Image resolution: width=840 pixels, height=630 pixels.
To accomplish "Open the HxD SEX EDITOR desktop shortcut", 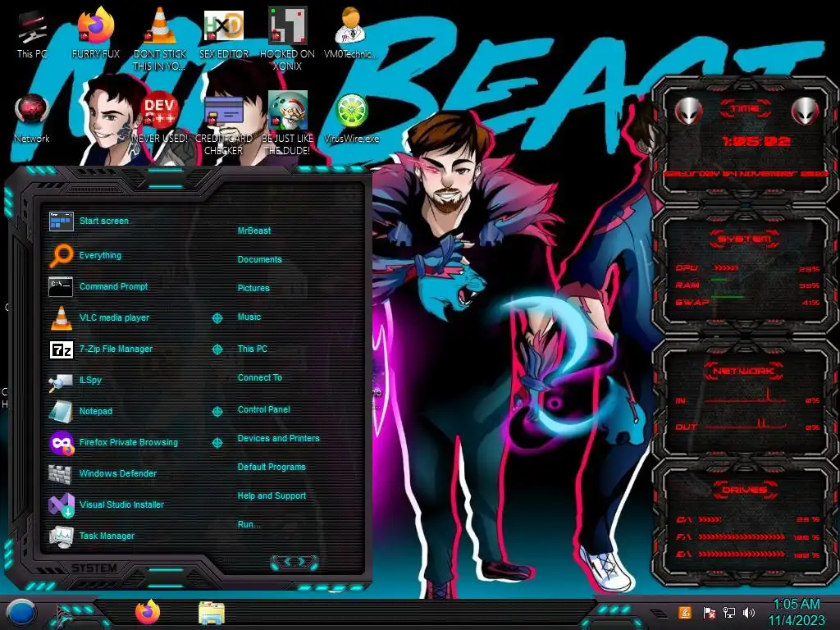I will click(224, 34).
